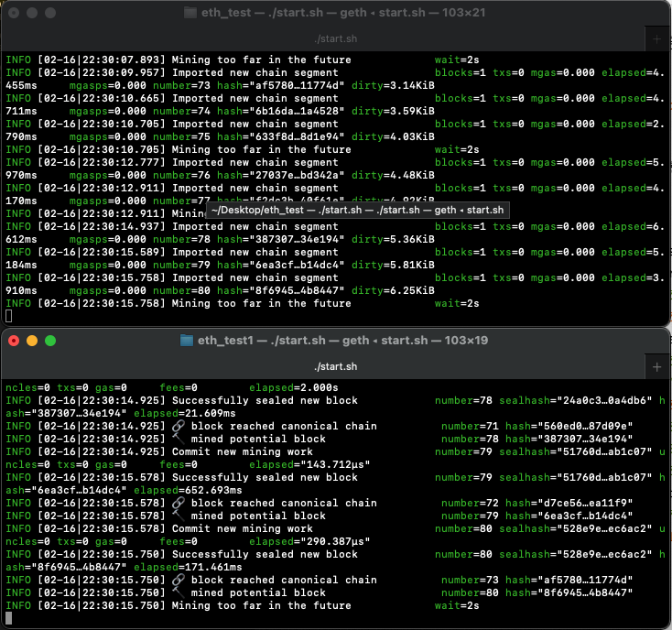Click the folder icon beside eth_test title

tap(190, 13)
